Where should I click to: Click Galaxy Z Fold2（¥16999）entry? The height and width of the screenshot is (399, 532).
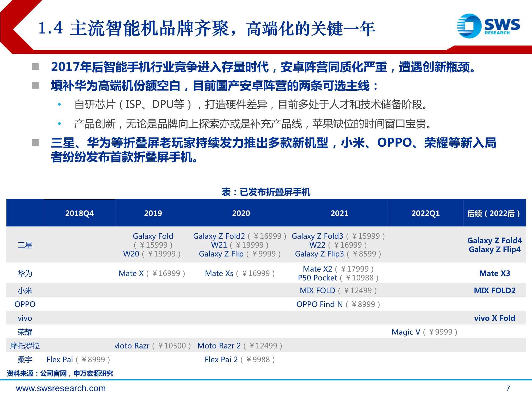click(240, 236)
